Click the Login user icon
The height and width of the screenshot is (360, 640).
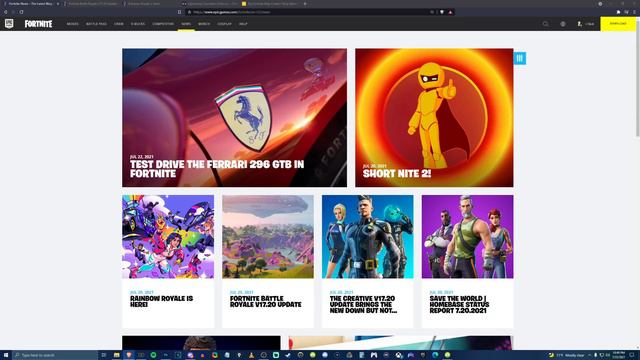[x=579, y=24]
